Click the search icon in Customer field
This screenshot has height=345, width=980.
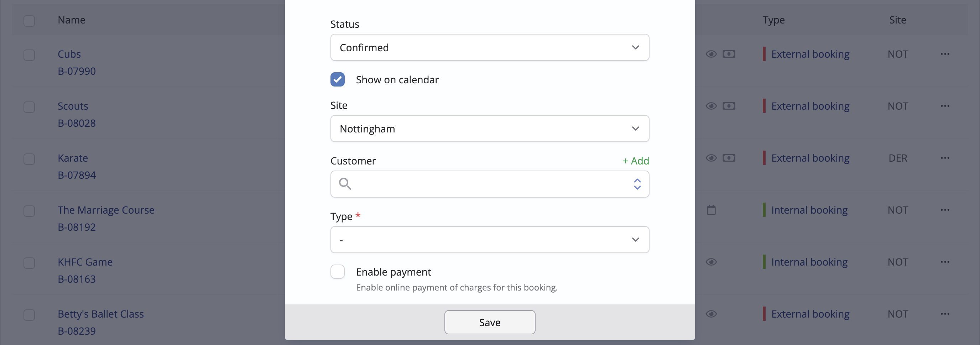click(x=345, y=184)
